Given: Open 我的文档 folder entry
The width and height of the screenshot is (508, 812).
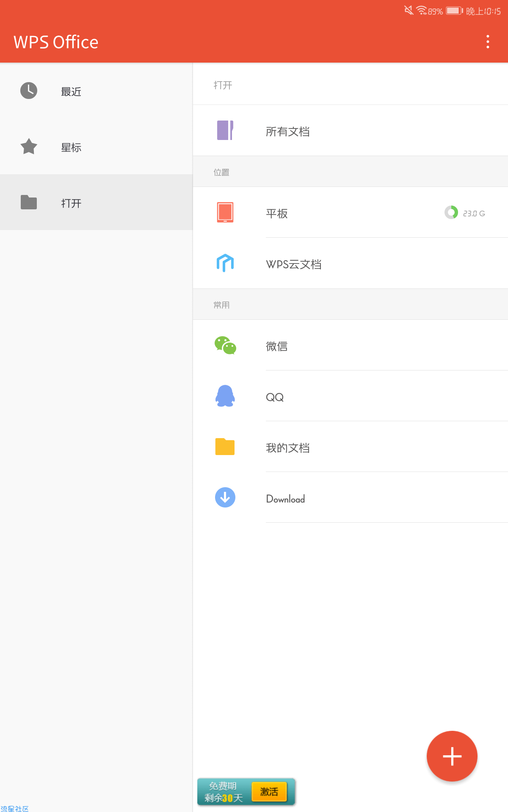Looking at the screenshot, I should [351, 447].
